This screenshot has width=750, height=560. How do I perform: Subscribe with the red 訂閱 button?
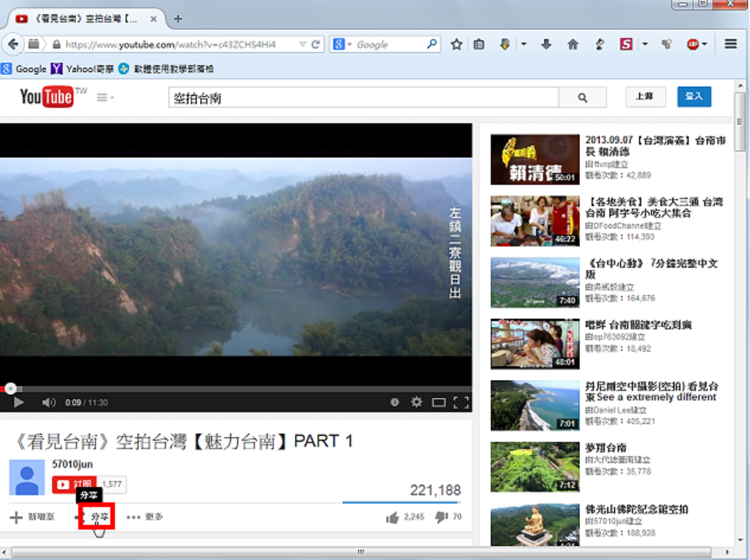click(74, 484)
